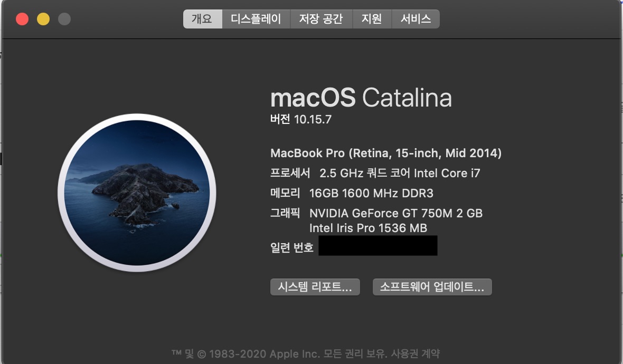Screen dimensions: 623x364
Task: Open the 디스플레이 tab
Action: pos(256,19)
